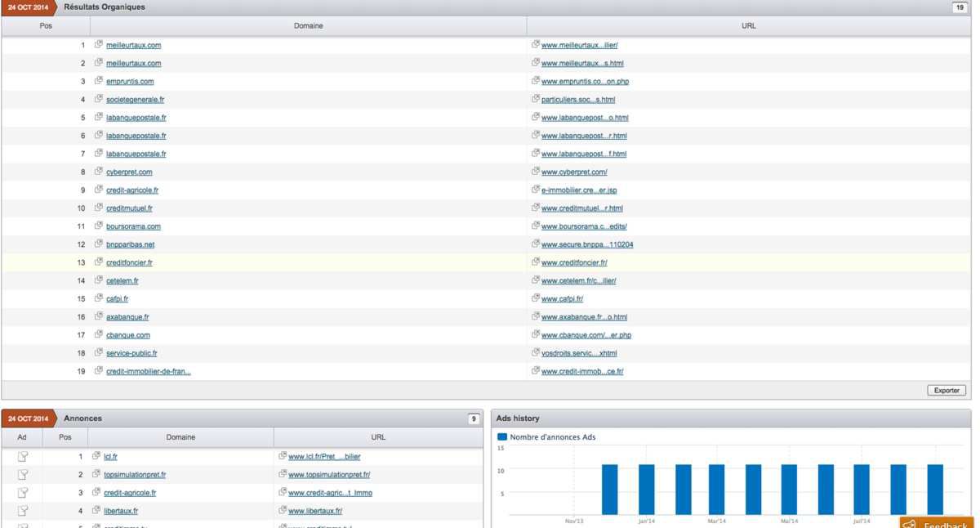The width and height of the screenshot is (980, 528).
Task: Open external-link icon before www.libertaux.fr/ URL
Action: 283,511
